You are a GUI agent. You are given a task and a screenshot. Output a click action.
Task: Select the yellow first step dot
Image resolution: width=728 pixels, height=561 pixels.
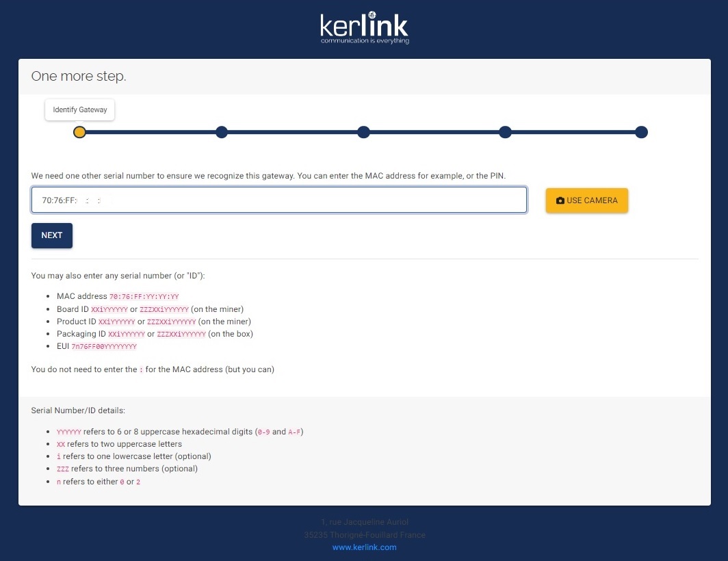click(79, 132)
